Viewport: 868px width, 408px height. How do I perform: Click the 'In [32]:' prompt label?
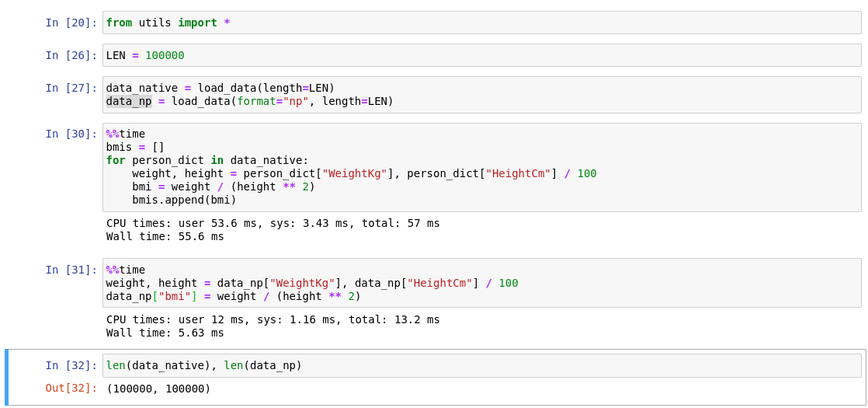point(71,365)
